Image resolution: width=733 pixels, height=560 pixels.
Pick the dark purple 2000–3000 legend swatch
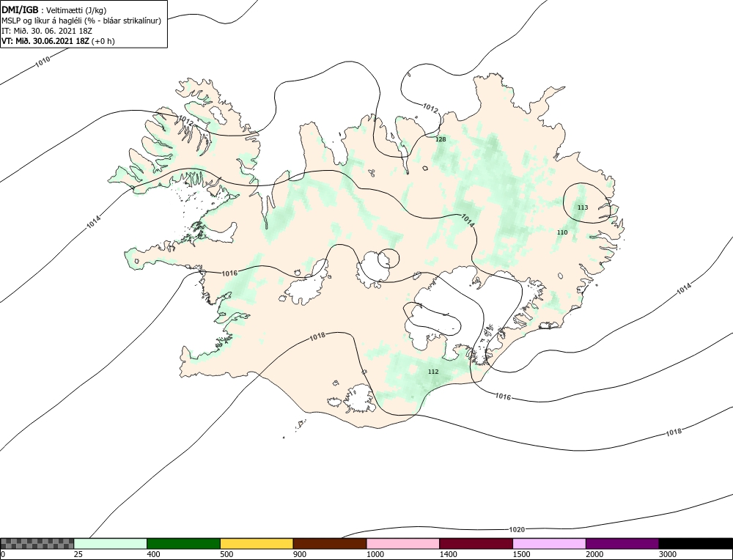point(622,543)
